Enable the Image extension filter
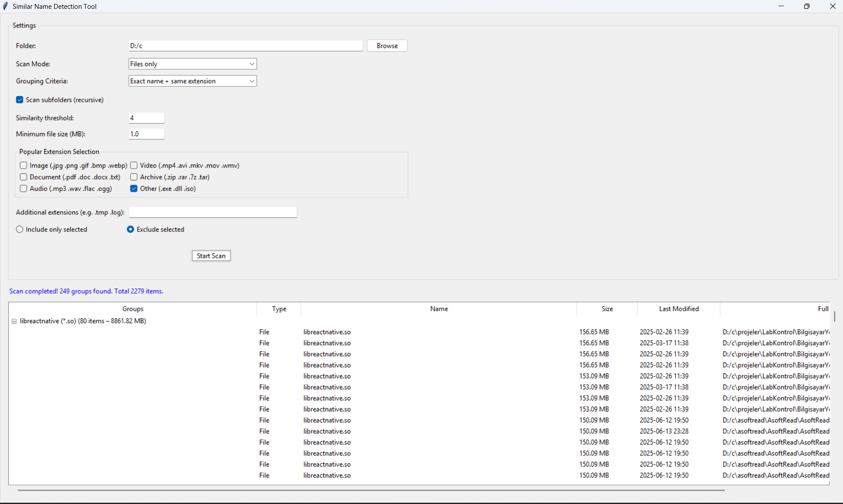The image size is (843, 504). 23,165
